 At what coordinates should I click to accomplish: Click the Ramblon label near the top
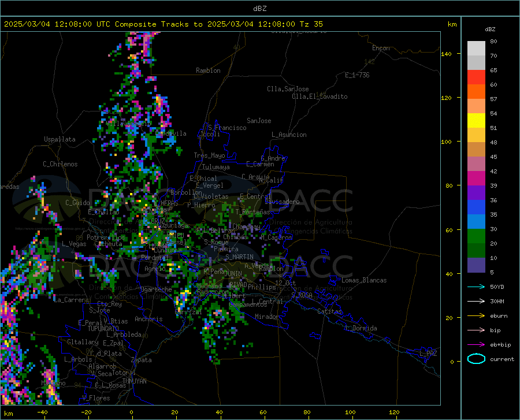point(208,70)
